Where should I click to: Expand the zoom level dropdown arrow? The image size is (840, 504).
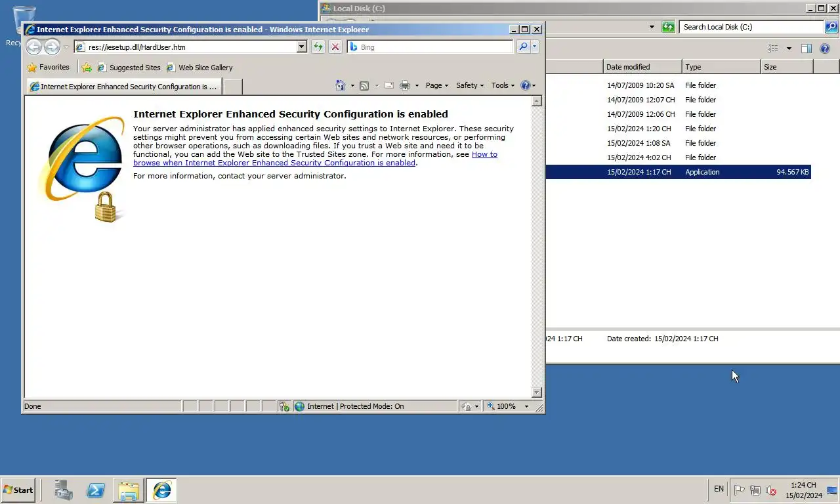tap(526, 406)
